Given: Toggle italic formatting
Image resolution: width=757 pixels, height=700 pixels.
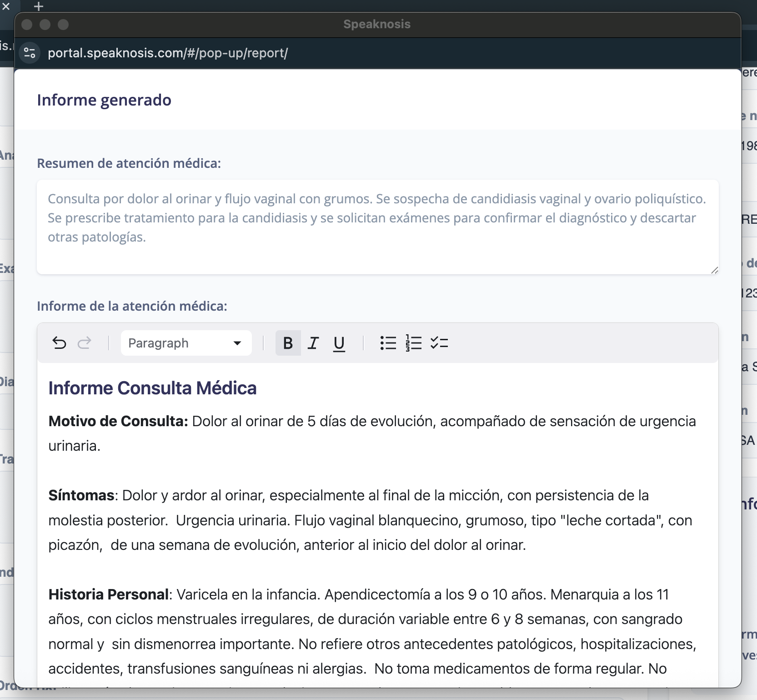Looking at the screenshot, I should [x=313, y=343].
